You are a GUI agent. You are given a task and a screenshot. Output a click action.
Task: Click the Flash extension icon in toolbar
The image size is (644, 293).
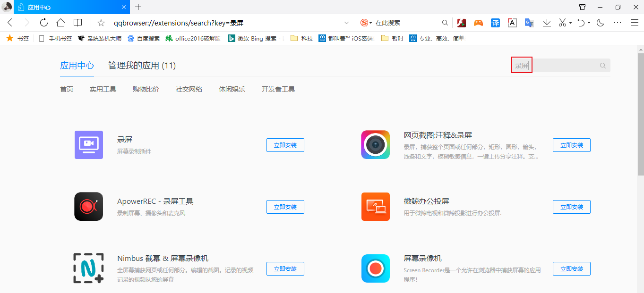click(x=462, y=23)
